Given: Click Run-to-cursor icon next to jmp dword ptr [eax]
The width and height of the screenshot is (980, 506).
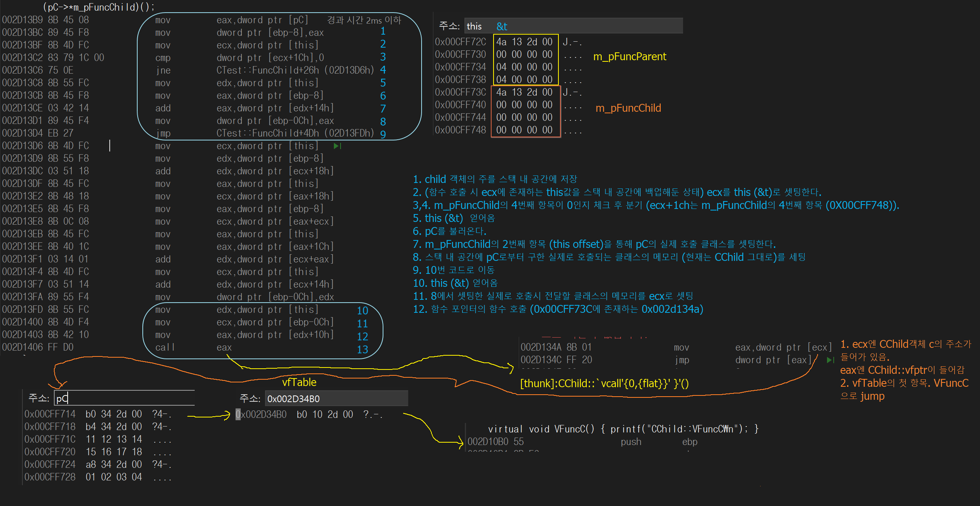Looking at the screenshot, I should point(830,360).
